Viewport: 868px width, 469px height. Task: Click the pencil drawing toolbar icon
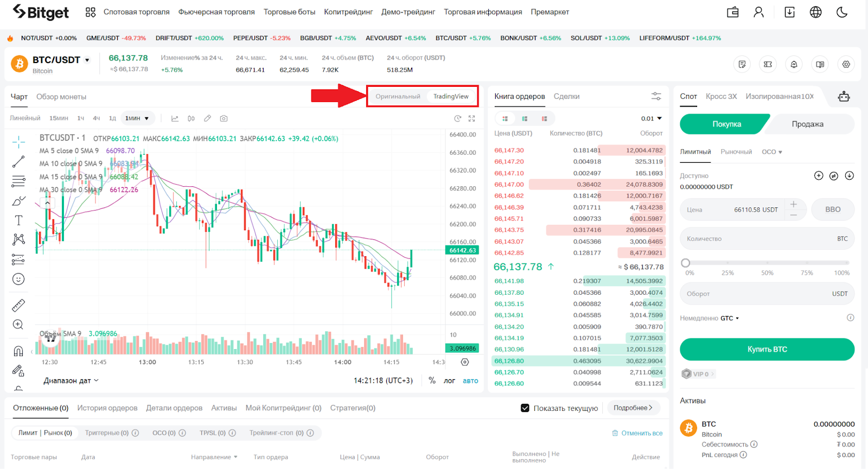point(207,118)
